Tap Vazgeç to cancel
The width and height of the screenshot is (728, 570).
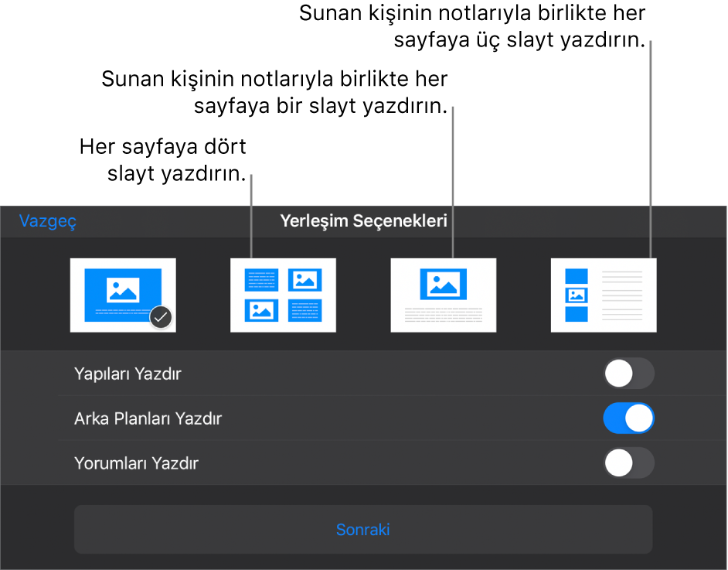[x=47, y=220]
